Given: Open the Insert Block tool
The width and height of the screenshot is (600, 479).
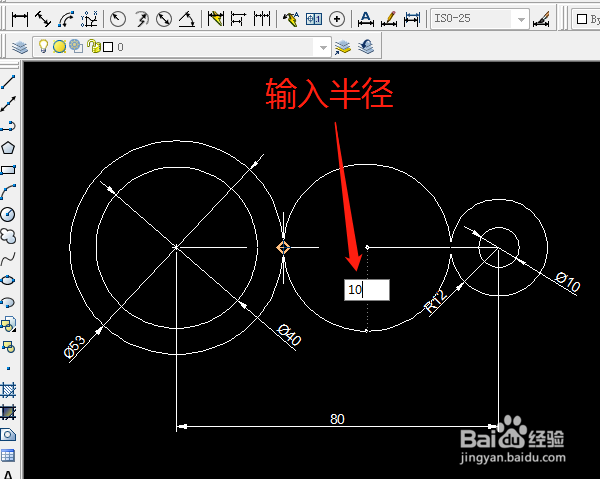Looking at the screenshot, I should click(8, 324).
